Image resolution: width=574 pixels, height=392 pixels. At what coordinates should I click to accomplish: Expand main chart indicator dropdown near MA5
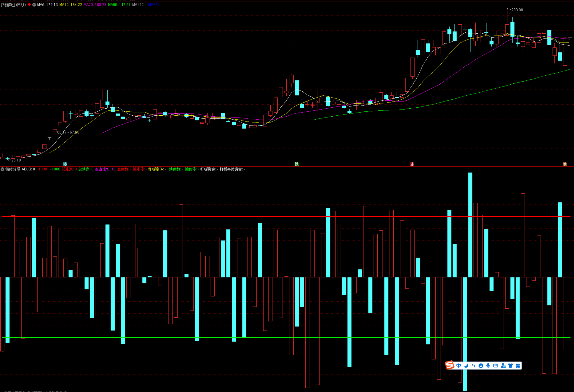click(x=34, y=5)
